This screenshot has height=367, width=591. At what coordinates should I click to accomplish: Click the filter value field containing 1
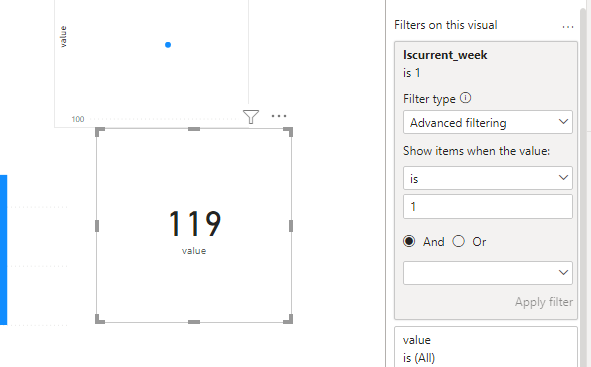(x=488, y=206)
